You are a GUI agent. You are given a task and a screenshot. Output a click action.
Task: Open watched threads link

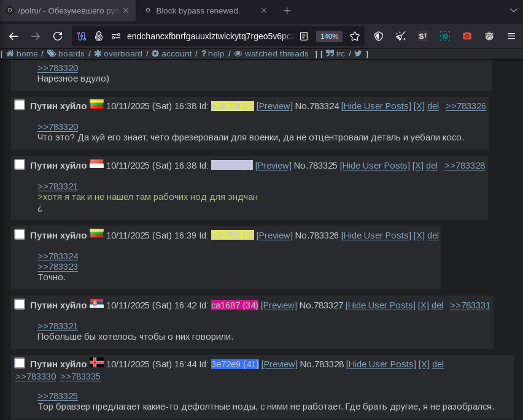point(276,54)
